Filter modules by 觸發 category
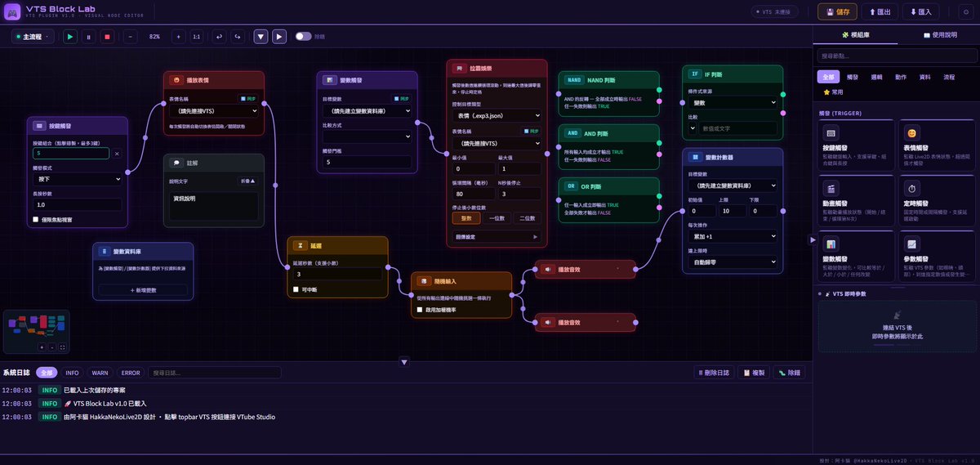Viewport: 980px width, 465px height. point(853,77)
